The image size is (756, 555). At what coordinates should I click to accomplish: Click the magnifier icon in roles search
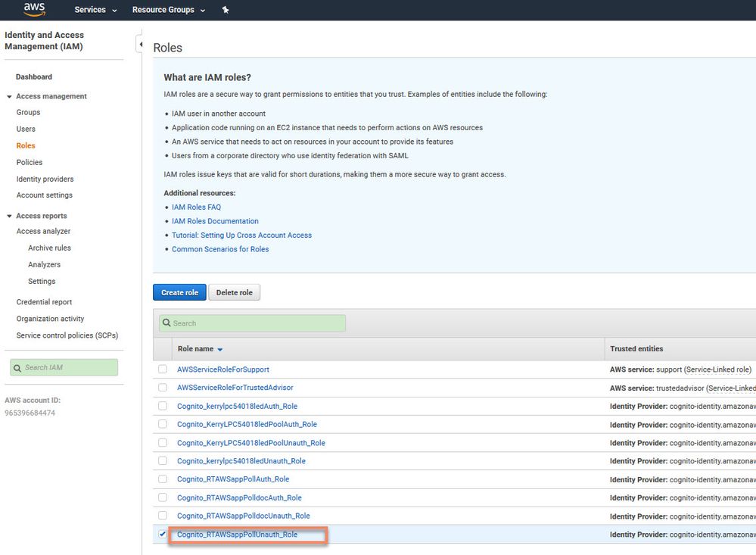click(x=166, y=323)
